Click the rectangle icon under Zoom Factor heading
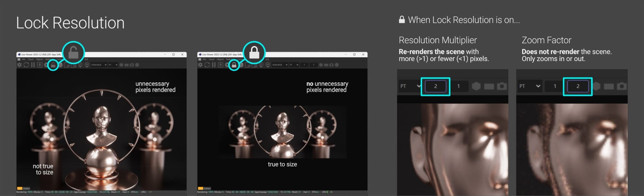 (x=609, y=86)
